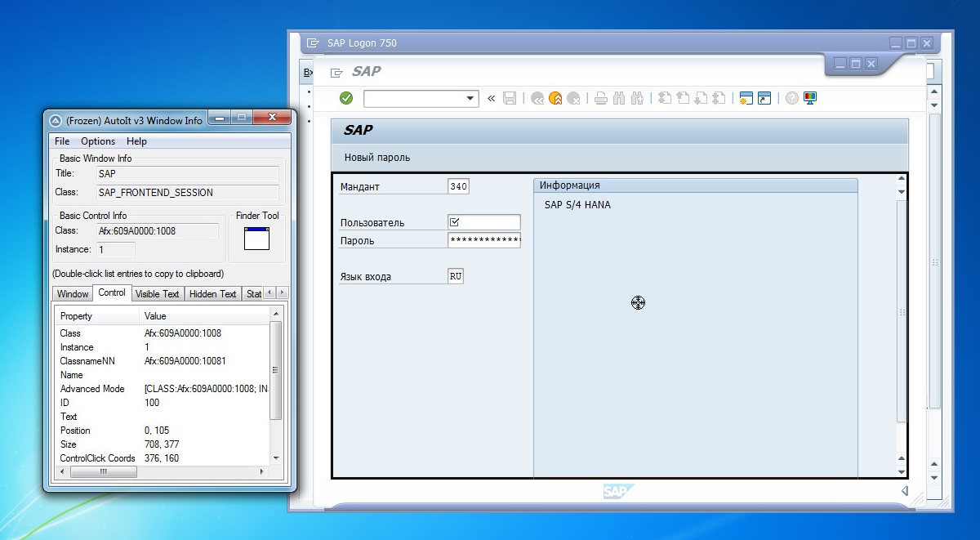Click the Новый пароль button
980x540 pixels.
377,158
